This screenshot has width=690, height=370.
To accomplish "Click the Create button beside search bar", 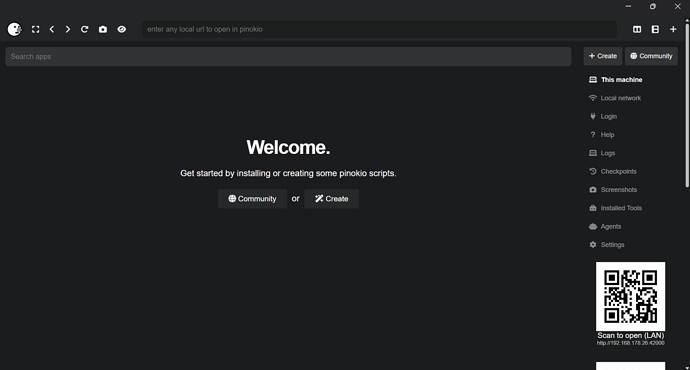I will coord(603,56).
